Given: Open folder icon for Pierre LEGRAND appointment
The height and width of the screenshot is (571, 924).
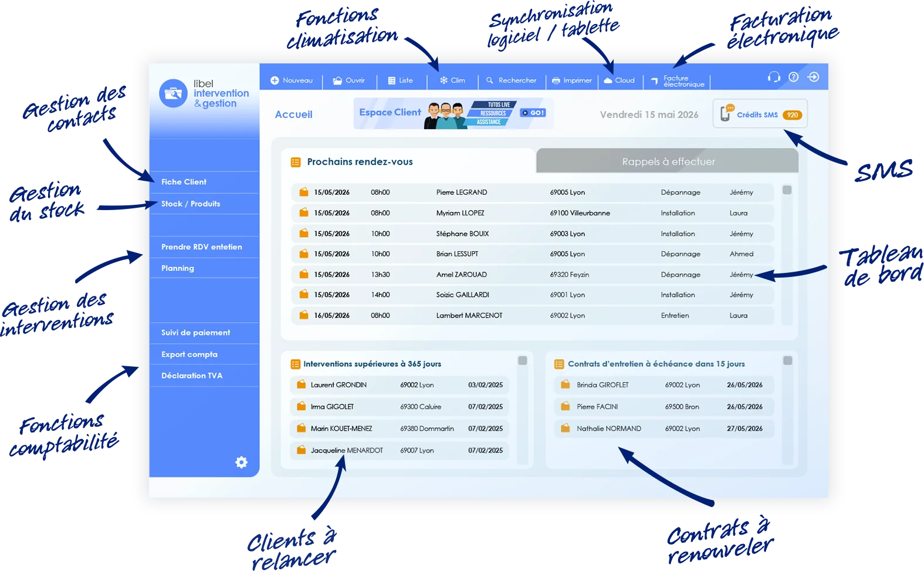Looking at the screenshot, I should point(304,192).
